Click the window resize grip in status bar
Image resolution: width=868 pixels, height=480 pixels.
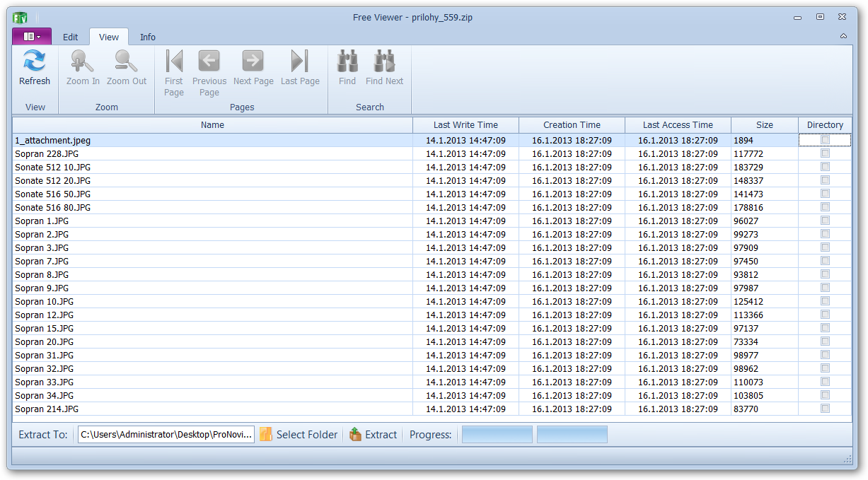(847, 459)
